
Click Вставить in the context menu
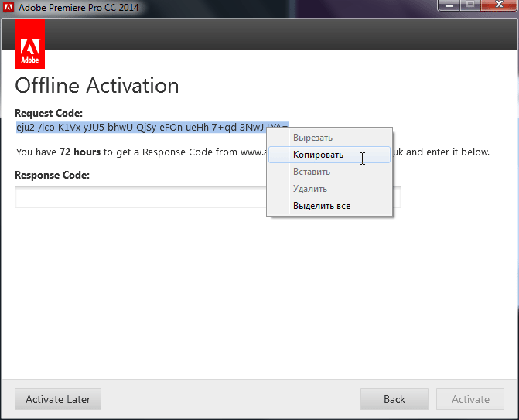[x=329, y=172]
